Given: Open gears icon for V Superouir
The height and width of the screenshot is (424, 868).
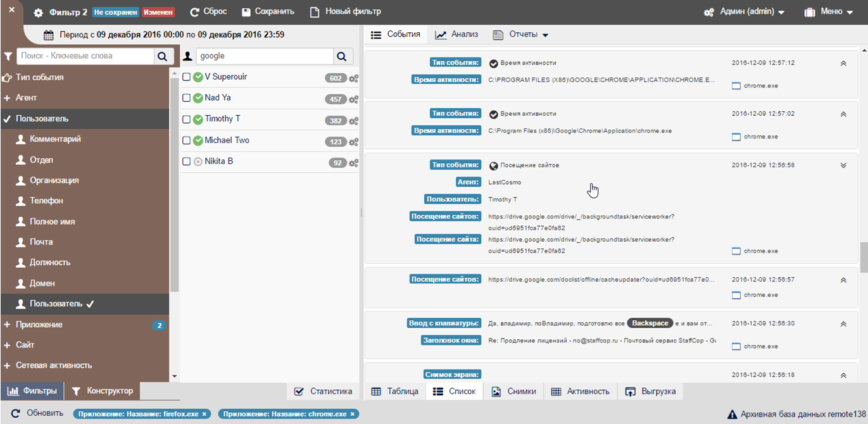Looking at the screenshot, I should (354, 78).
